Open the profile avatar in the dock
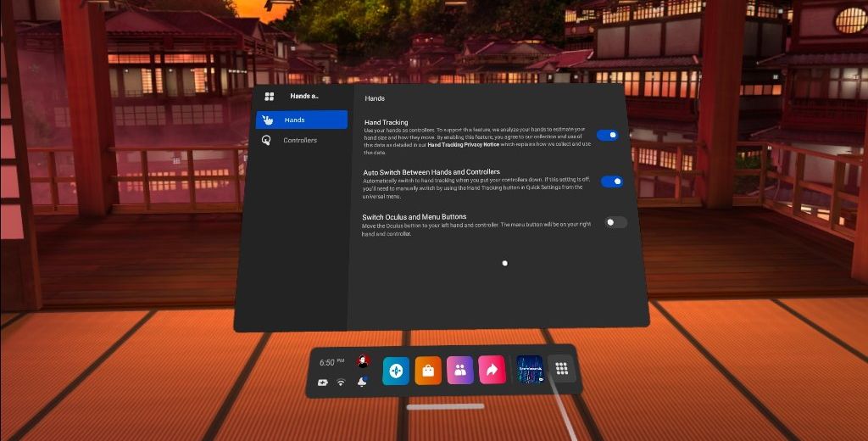Viewport: 868px width, 441px height. tap(363, 361)
